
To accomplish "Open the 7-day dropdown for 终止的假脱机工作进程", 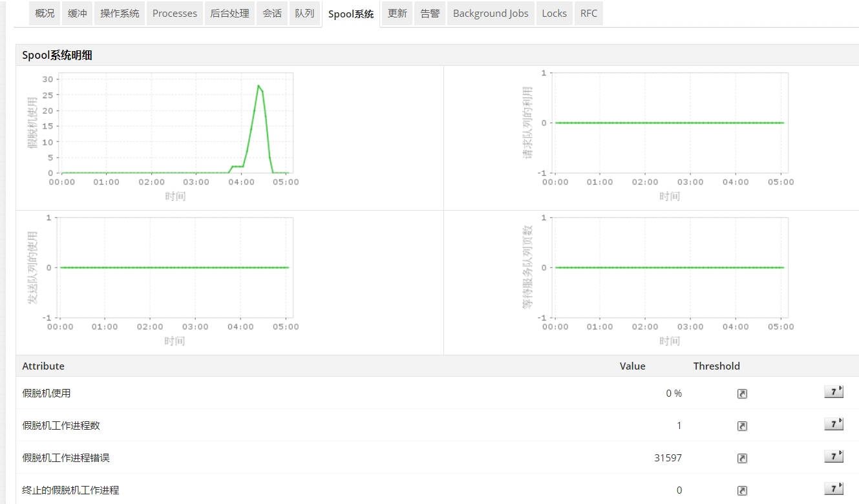I will (x=834, y=488).
